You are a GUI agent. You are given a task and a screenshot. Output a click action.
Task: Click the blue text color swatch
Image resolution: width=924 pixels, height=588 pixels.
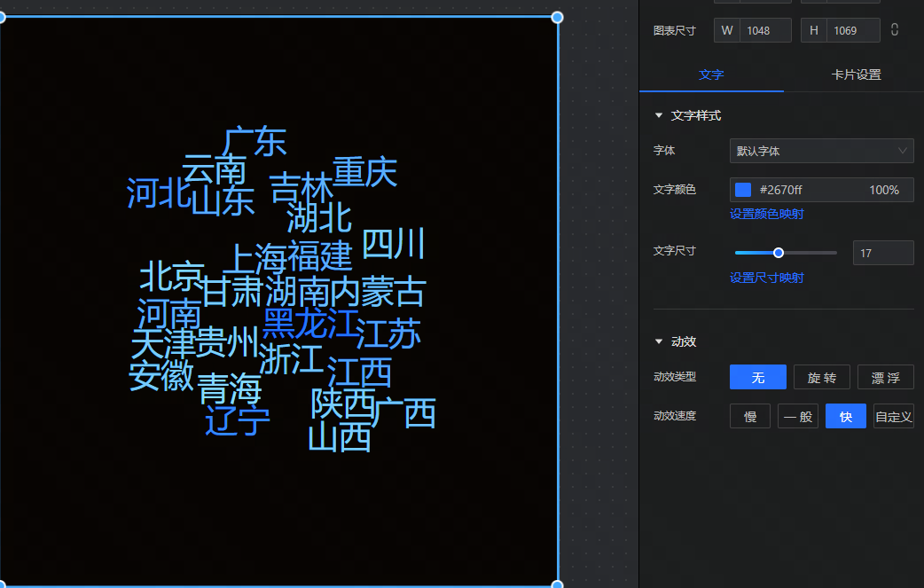coord(743,190)
